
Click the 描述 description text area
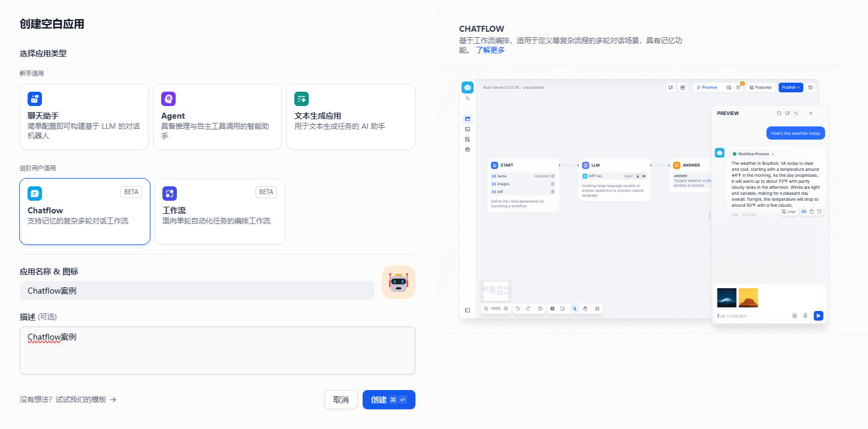click(217, 350)
